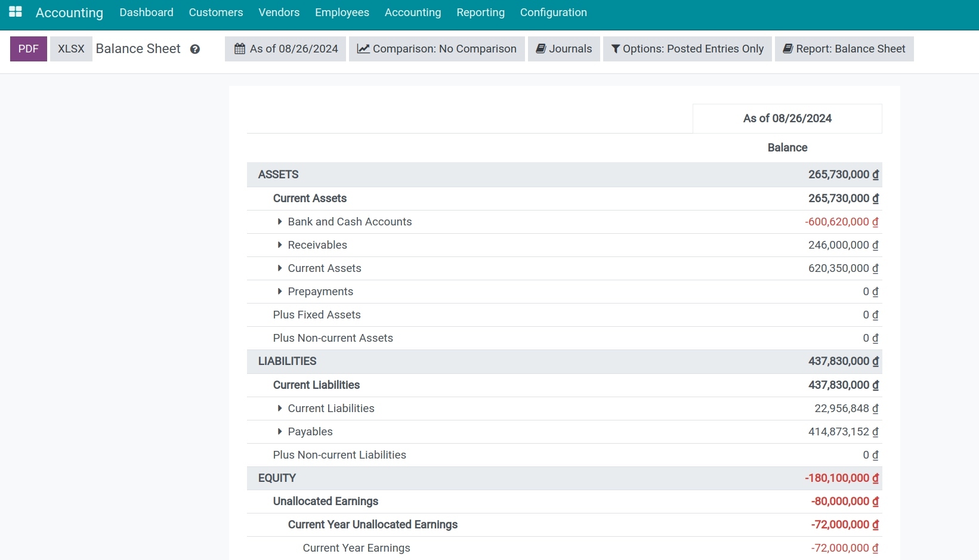Click the EQUITY section row
This screenshot has height=560, width=979.
[564, 478]
